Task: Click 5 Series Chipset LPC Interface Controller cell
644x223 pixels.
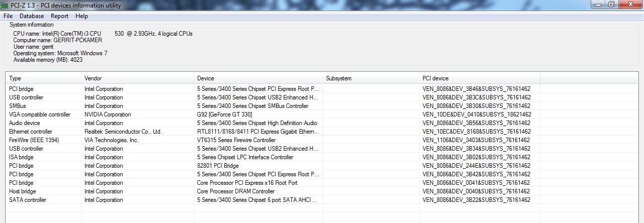Action: (245, 157)
